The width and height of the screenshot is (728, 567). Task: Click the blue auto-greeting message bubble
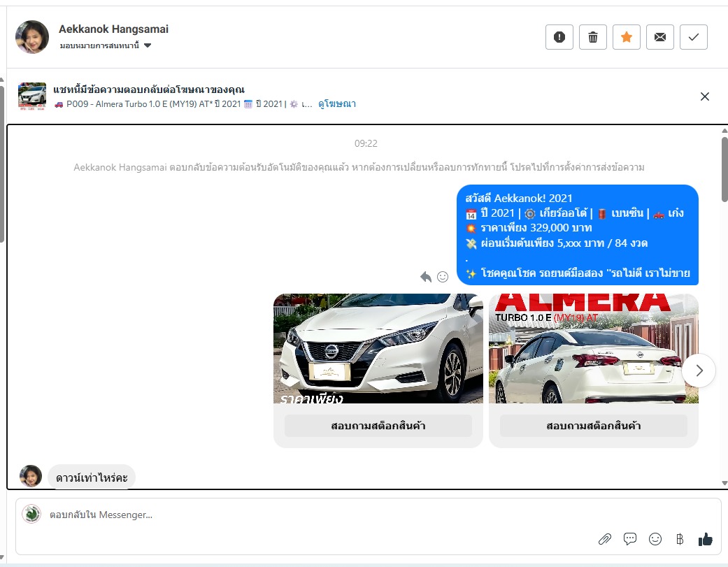[578, 235]
